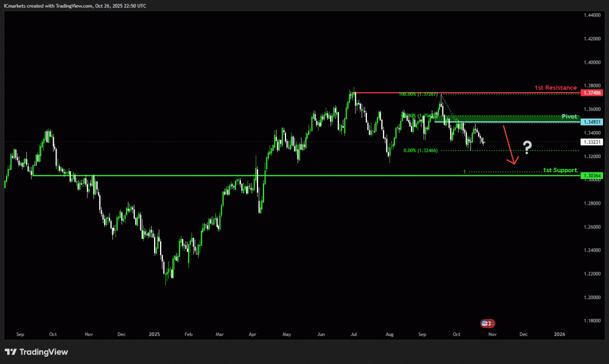Click the red downward projection arrow
This screenshot has height=364, width=609.
point(509,143)
